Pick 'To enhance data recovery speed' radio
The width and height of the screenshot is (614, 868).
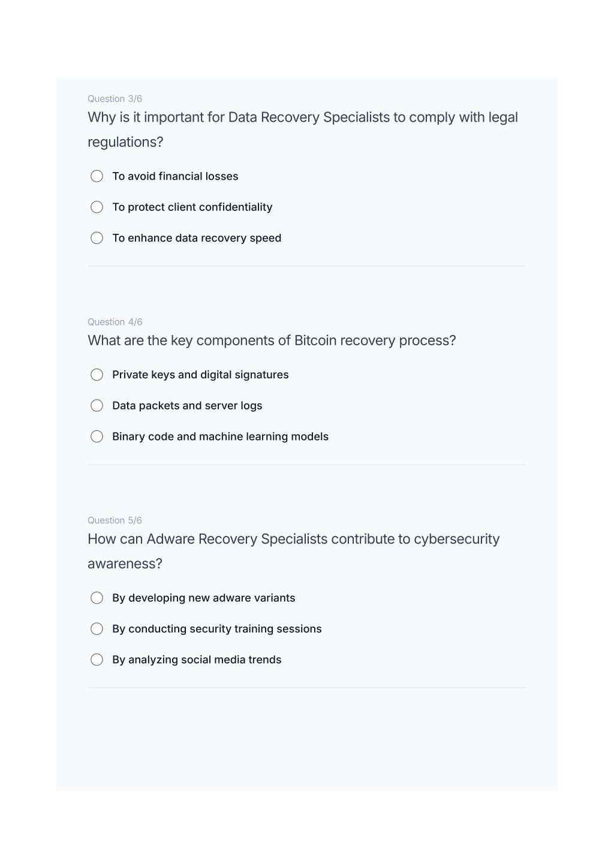[x=97, y=238]
